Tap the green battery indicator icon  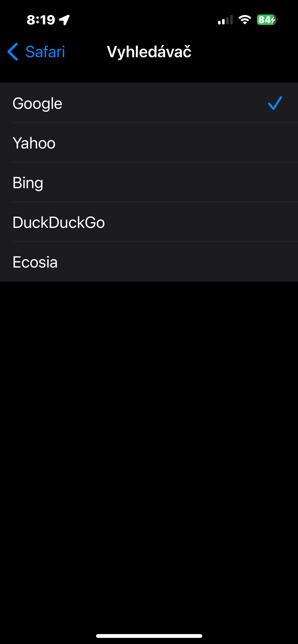[x=266, y=20]
